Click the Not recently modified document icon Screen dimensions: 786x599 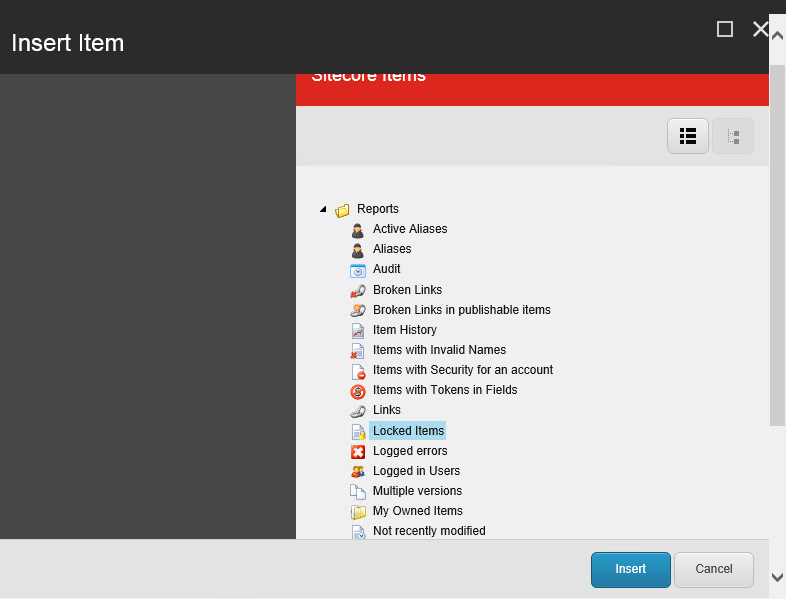[358, 531]
